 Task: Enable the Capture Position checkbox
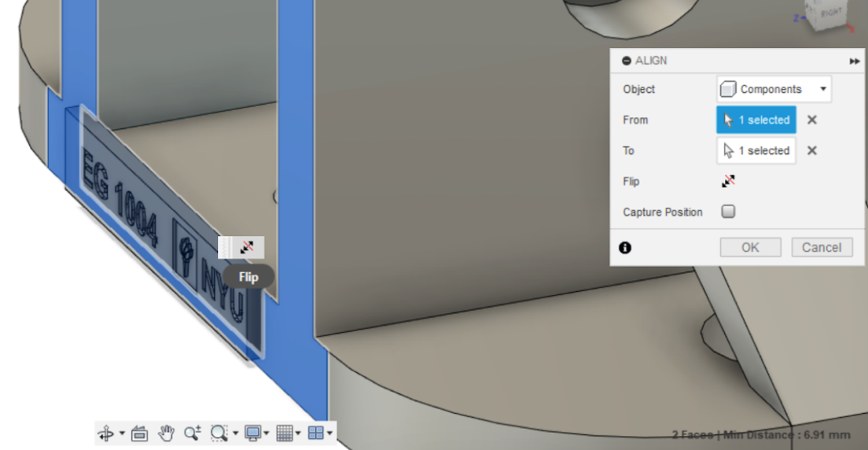(729, 212)
